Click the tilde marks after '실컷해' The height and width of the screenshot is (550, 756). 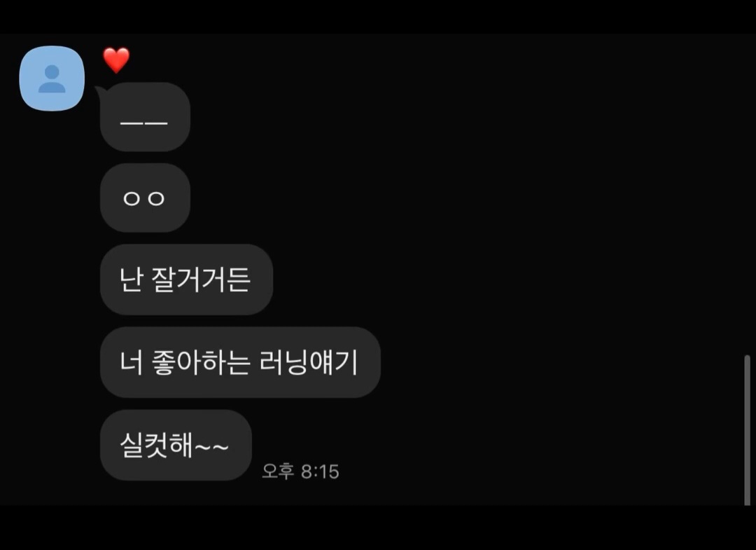pos(211,447)
